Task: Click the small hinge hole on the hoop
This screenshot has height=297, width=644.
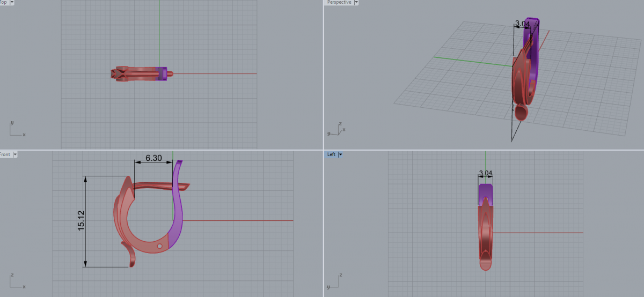Action: coord(159,246)
